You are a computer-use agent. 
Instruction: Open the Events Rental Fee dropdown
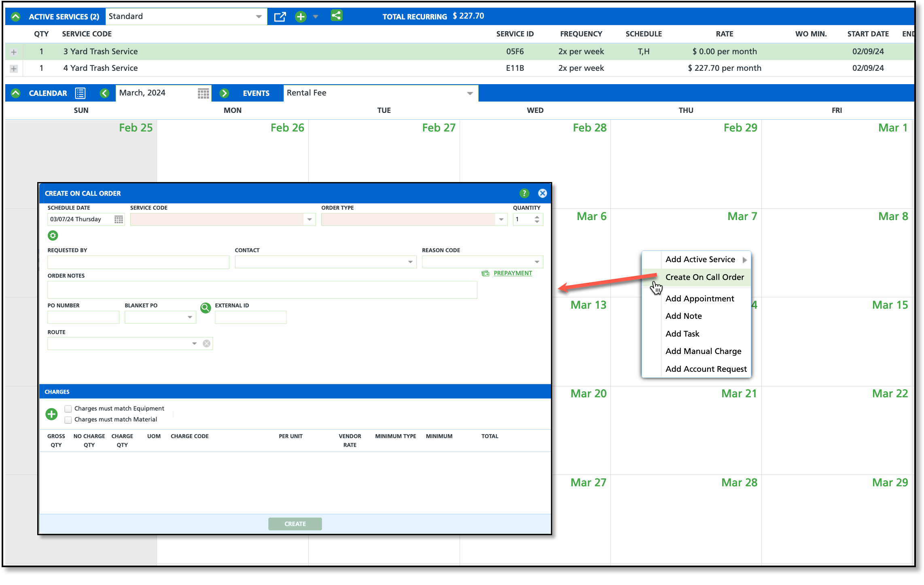tap(469, 93)
